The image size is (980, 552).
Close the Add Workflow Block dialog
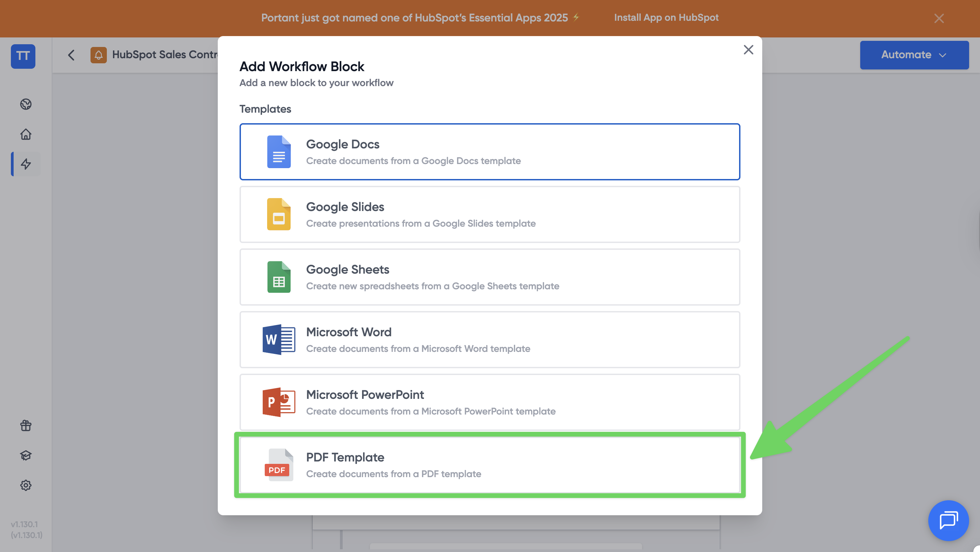(748, 50)
